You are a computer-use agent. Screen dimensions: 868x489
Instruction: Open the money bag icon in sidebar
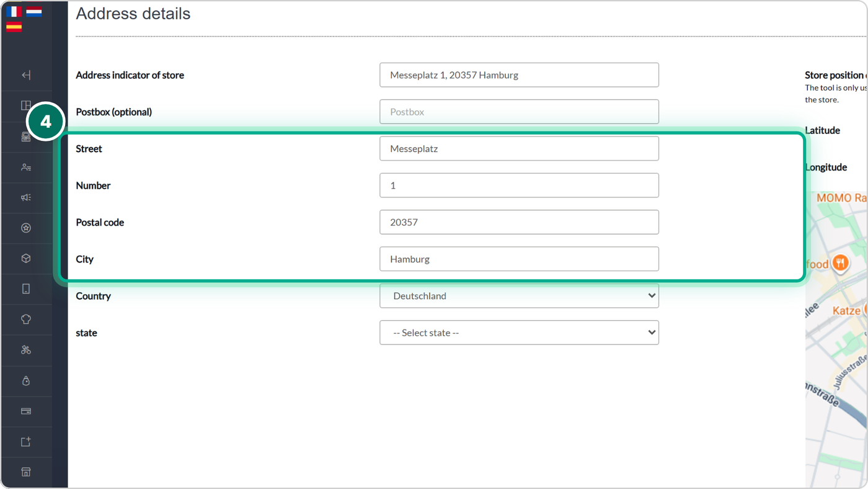pos(26,380)
